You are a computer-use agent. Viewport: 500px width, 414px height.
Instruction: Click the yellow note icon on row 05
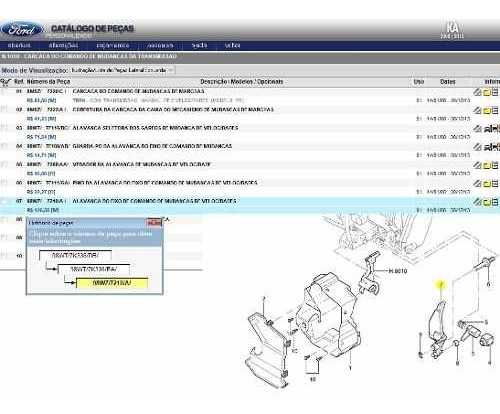[487, 166]
